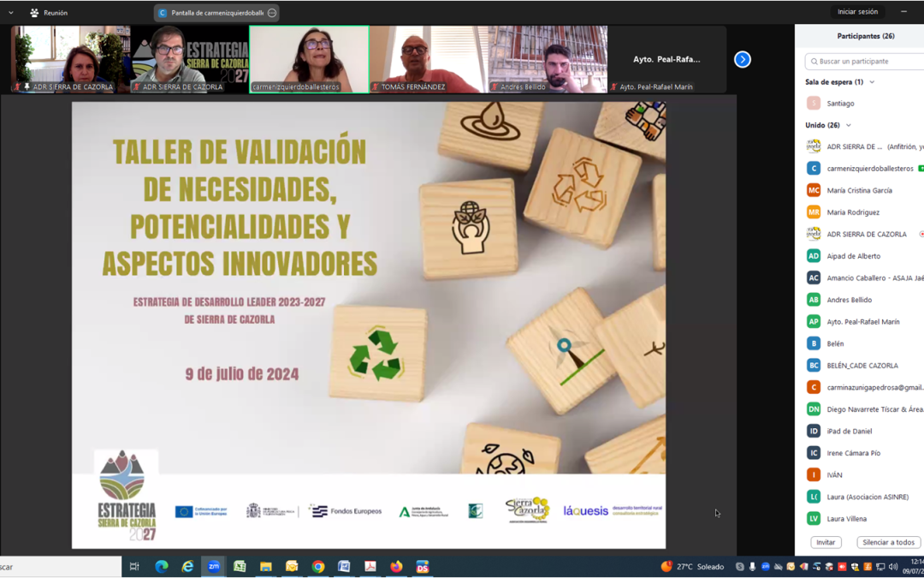Launch Google Chrome from taskbar
Image resolution: width=924 pixels, height=578 pixels.
[x=318, y=567]
